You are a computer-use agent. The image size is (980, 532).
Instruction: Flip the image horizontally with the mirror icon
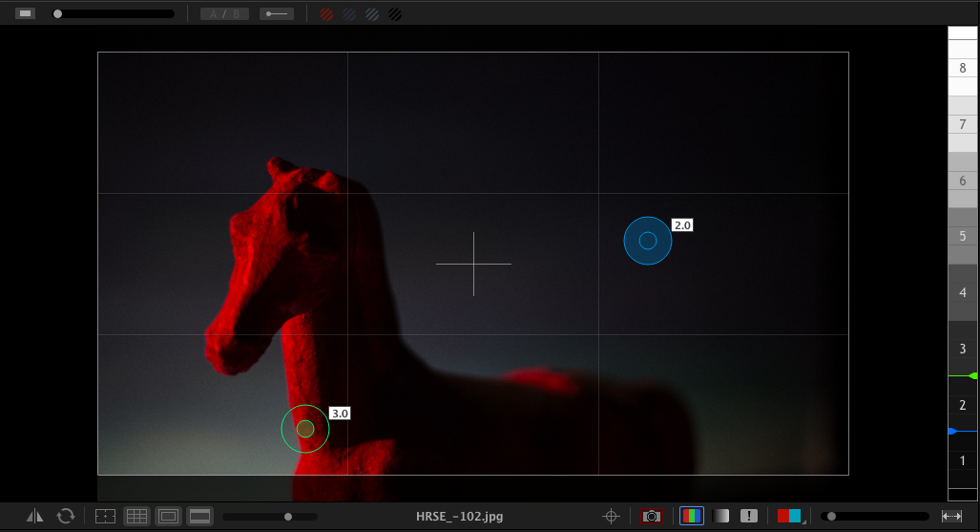pos(35,517)
